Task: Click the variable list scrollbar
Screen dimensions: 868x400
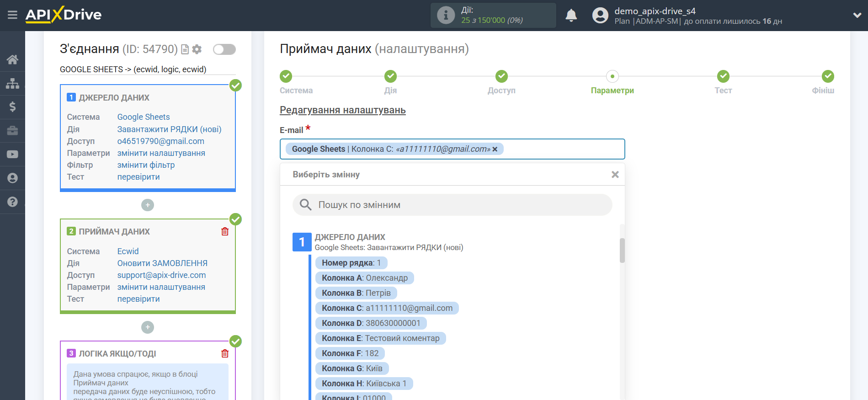Action: tap(622, 251)
